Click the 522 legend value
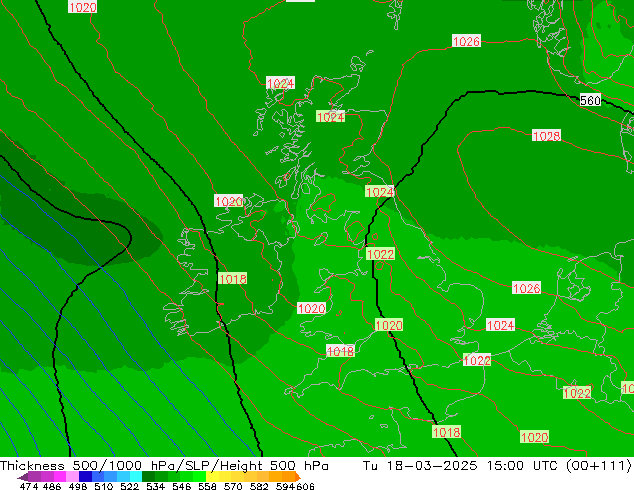 130,486
